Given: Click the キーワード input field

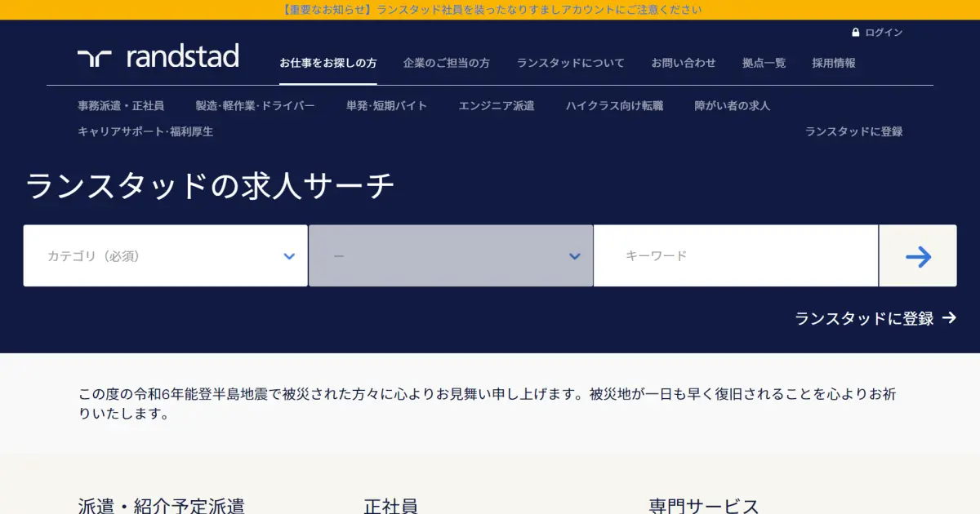Looking at the screenshot, I should point(735,256).
